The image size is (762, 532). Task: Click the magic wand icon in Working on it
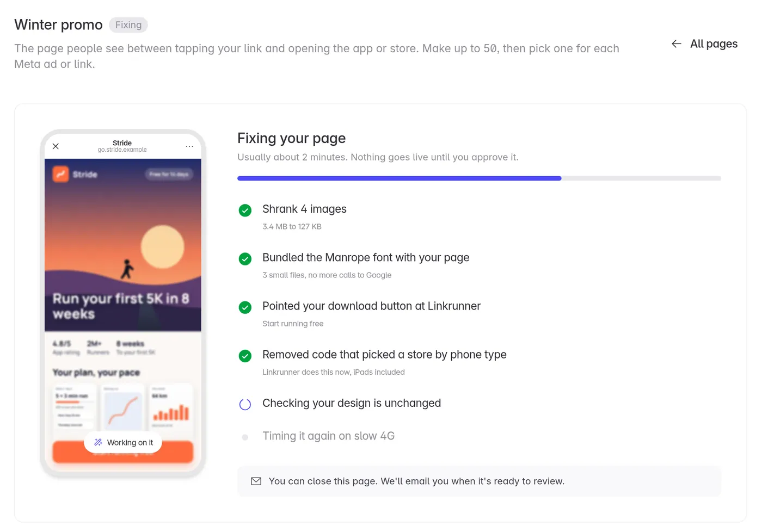click(x=99, y=442)
